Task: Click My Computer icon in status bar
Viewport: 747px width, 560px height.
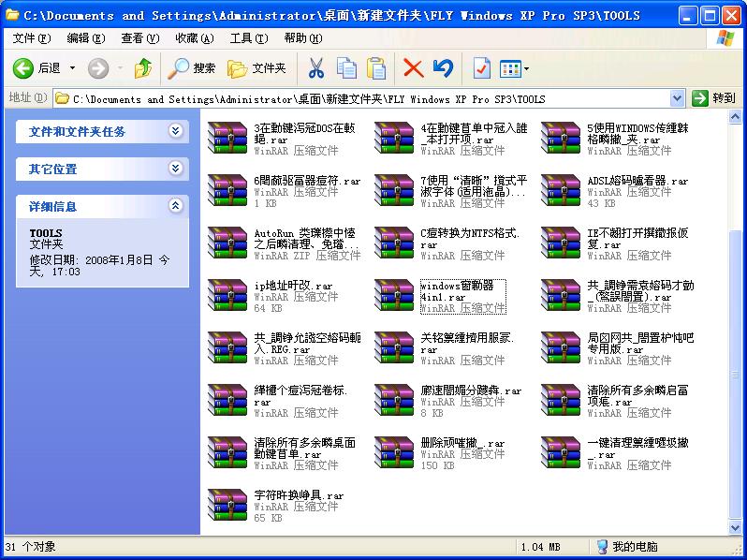Action: (x=602, y=546)
